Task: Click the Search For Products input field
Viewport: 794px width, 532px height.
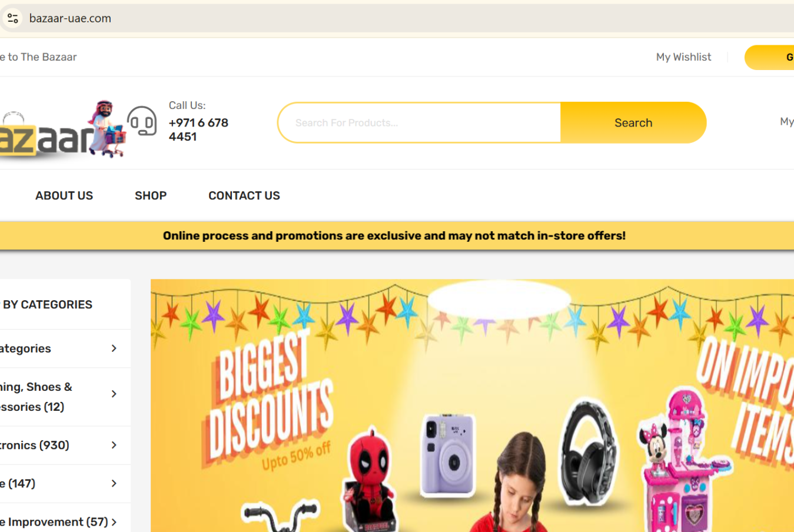Action: click(419, 122)
